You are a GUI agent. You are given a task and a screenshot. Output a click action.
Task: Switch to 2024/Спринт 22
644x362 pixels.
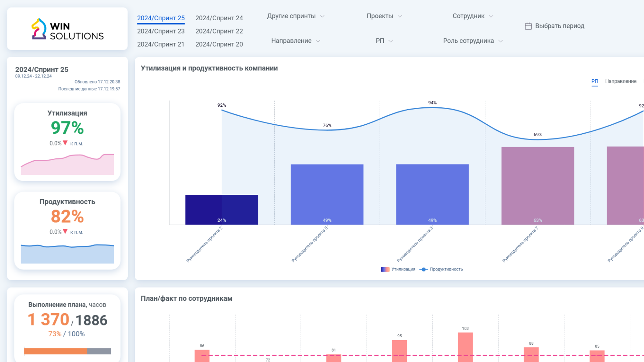(219, 31)
